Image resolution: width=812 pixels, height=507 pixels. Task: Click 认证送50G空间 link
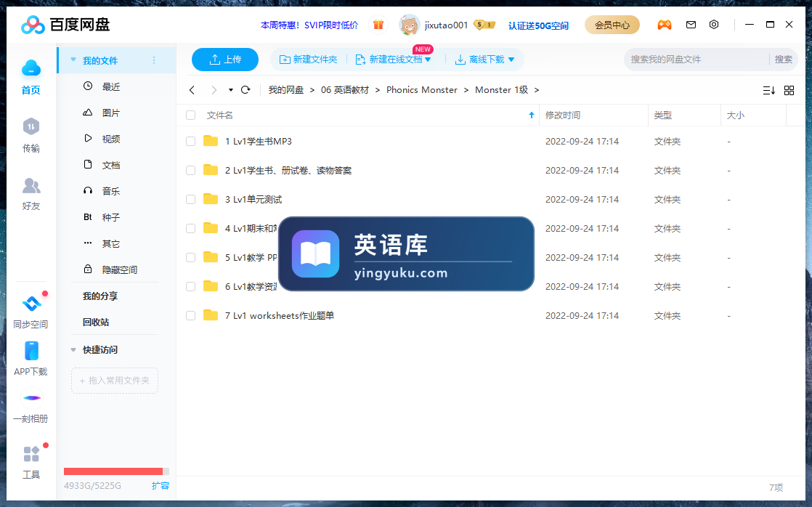(539, 25)
